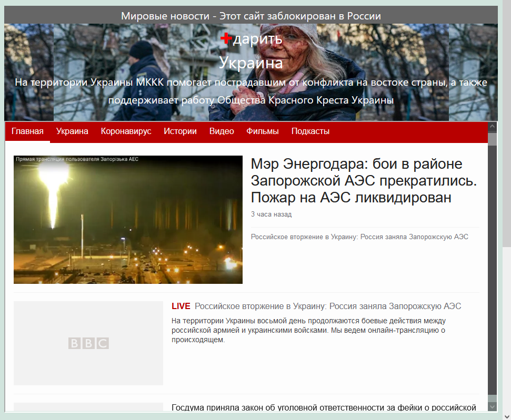Click the outer page scroll-down arrow
The height and width of the screenshot is (420, 511).
point(507,416)
